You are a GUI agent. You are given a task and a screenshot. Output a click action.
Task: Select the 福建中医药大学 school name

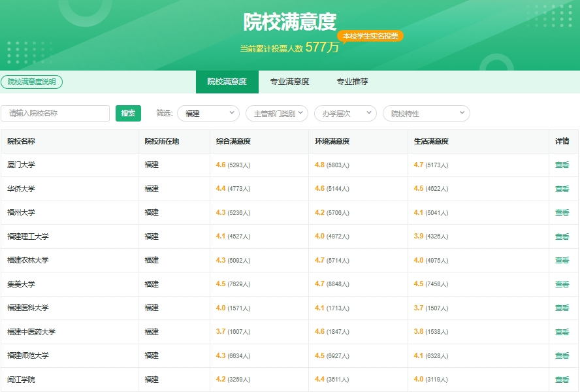pos(31,333)
